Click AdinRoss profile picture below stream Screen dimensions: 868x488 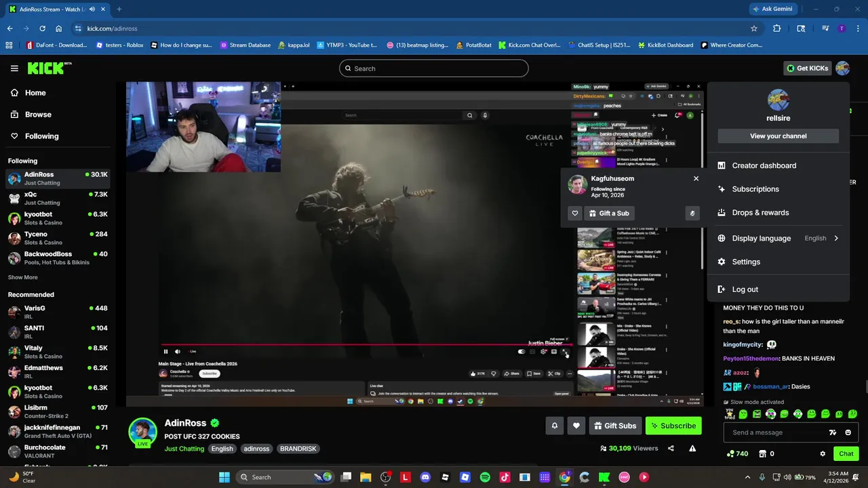(142, 432)
